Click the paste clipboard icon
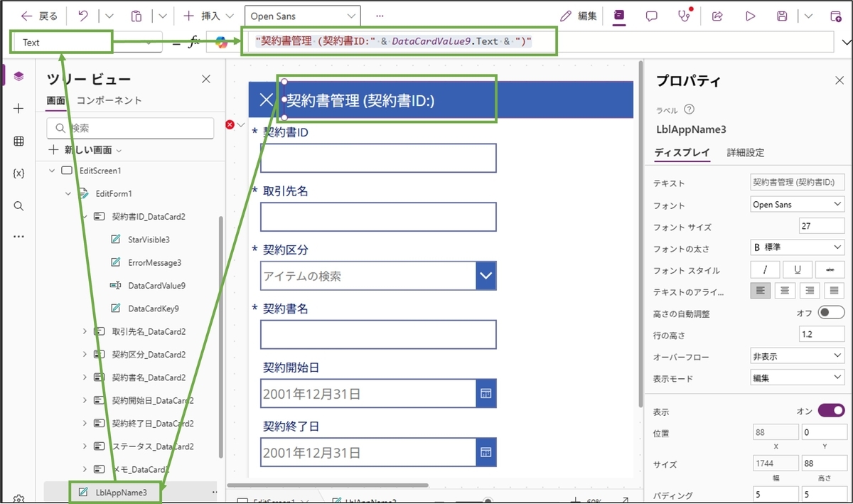The width and height of the screenshot is (853, 504). tap(136, 16)
